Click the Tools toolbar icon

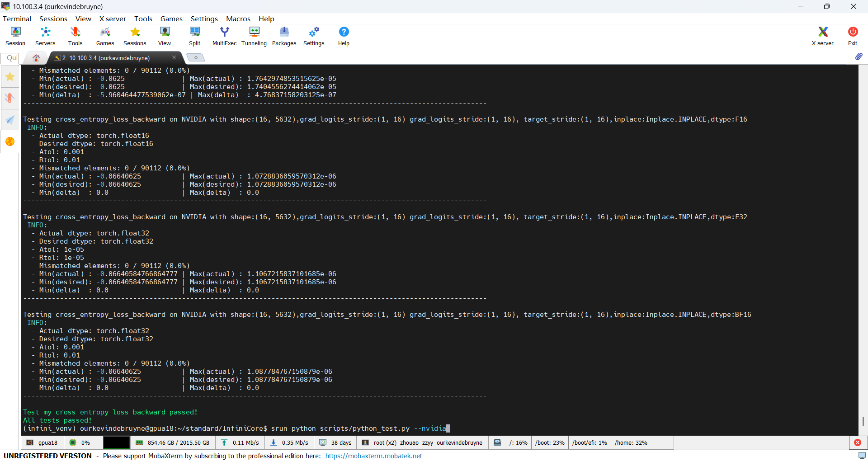pyautogui.click(x=75, y=36)
